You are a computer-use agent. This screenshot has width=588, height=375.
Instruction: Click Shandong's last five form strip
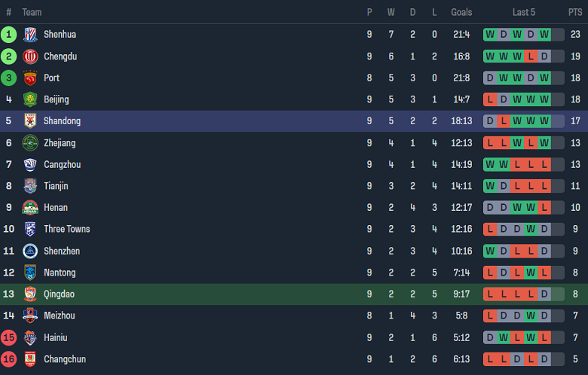click(524, 121)
